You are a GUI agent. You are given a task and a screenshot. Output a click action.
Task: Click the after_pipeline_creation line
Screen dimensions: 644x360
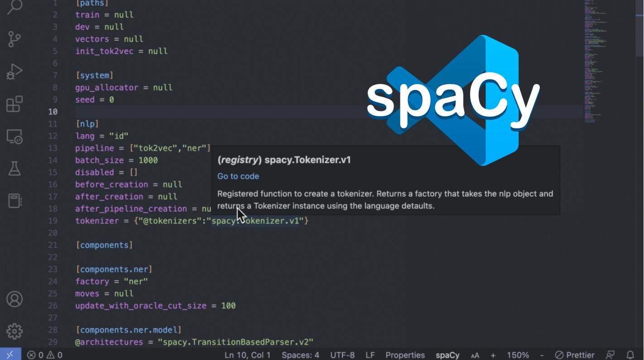click(143, 209)
